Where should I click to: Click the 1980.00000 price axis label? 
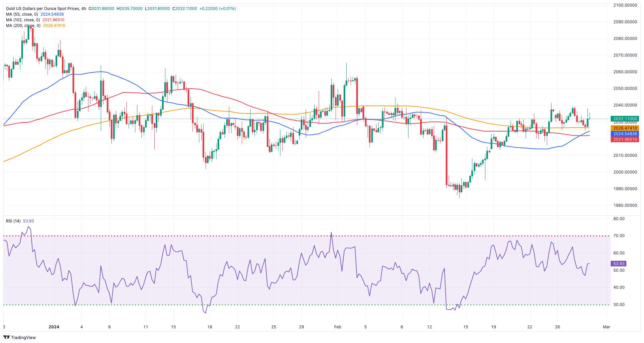[x=625, y=205]
